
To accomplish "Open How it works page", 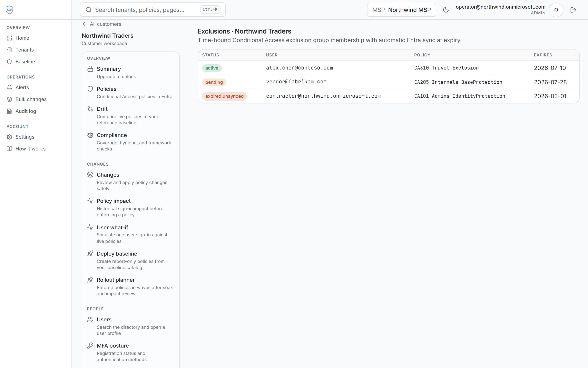I will click(x=36, y=149).
